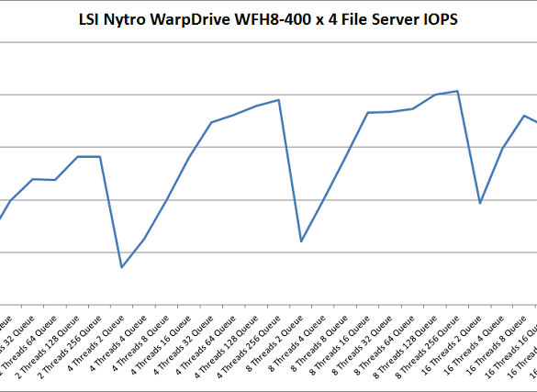Select the '2 Threads 256 Queue' axis label
The height and width of the screenshot is (392, 537).
70,347
